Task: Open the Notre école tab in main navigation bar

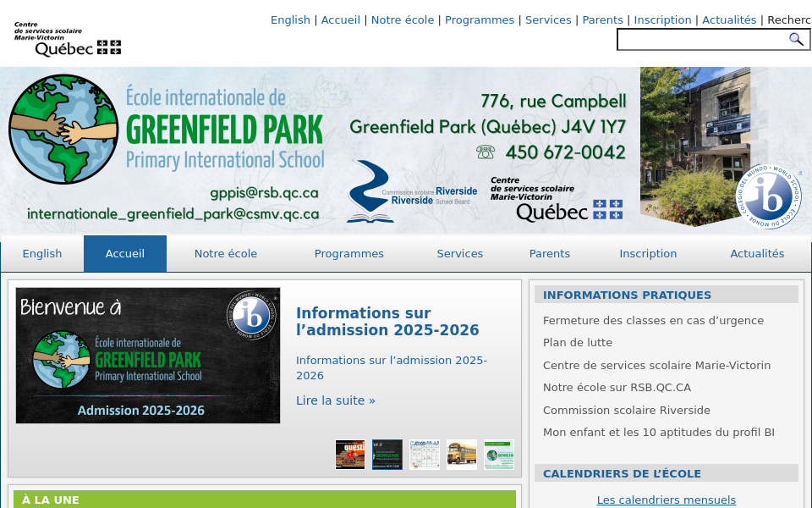Action: click(226, 253)
